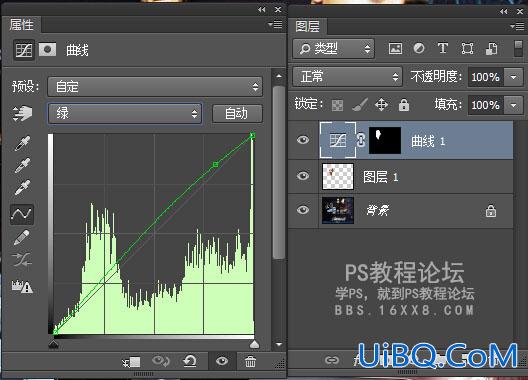Image resolution: width=528 pixels, height=380 pixels.
Task: Click the white point input slider
Action: click(x=255, y=344)
